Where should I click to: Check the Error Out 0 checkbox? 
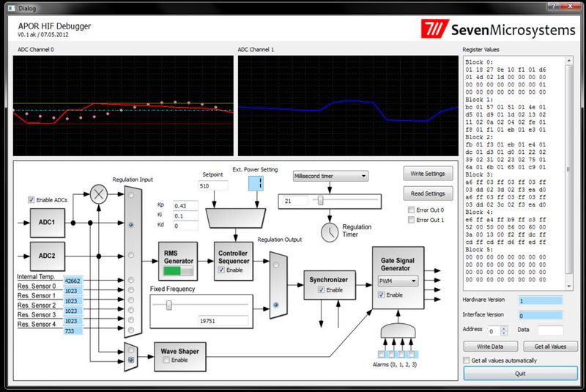click(x=411, y=210)
